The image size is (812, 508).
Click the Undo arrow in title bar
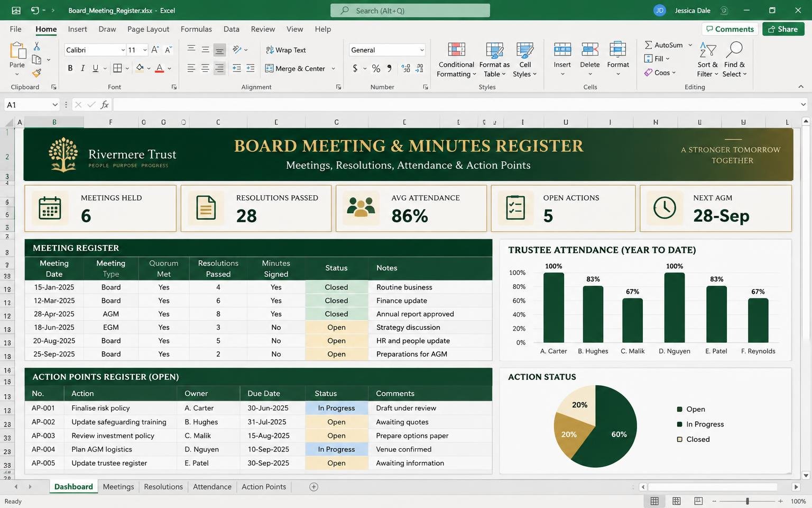[35, 10]
